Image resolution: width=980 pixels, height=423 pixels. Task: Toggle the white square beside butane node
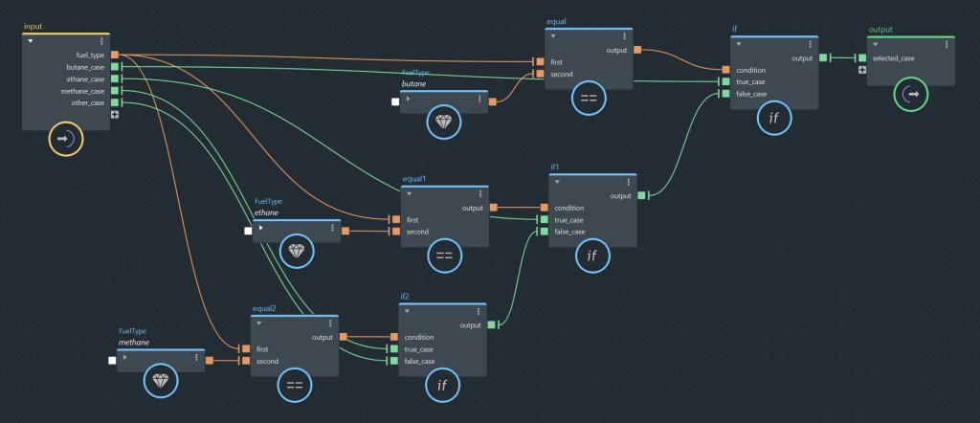pyautogui.click(x=395, y=100)
